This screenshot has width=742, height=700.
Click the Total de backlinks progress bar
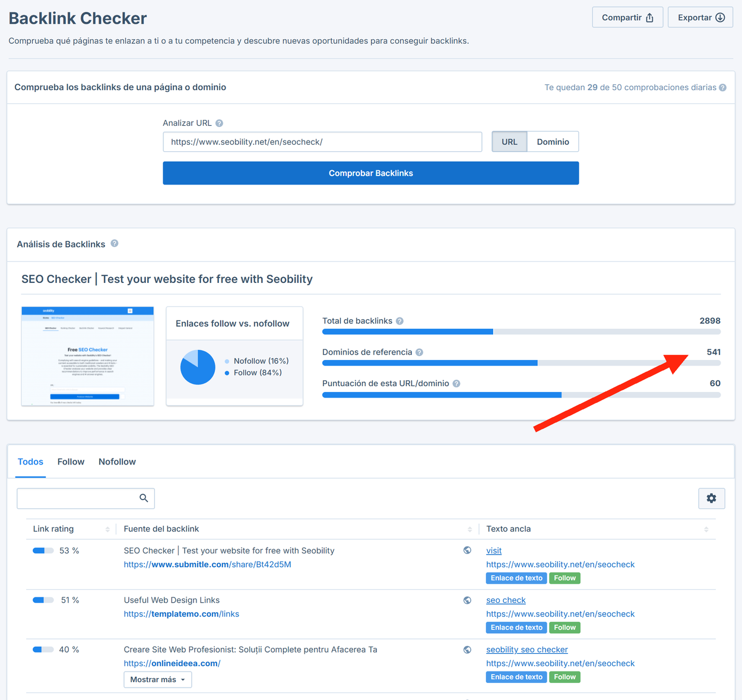click(x=521, y=332)
